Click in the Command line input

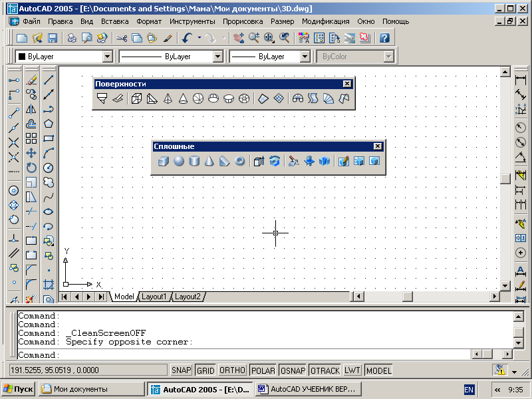pos(244,355)
